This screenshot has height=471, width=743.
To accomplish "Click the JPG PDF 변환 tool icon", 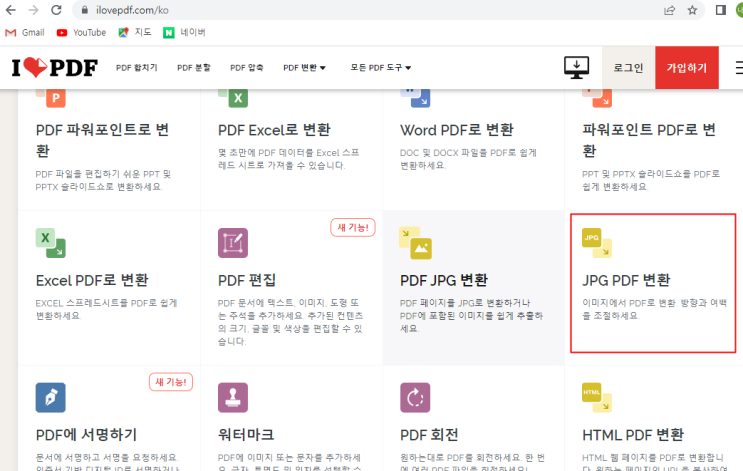I will click(x=597, y=242).
